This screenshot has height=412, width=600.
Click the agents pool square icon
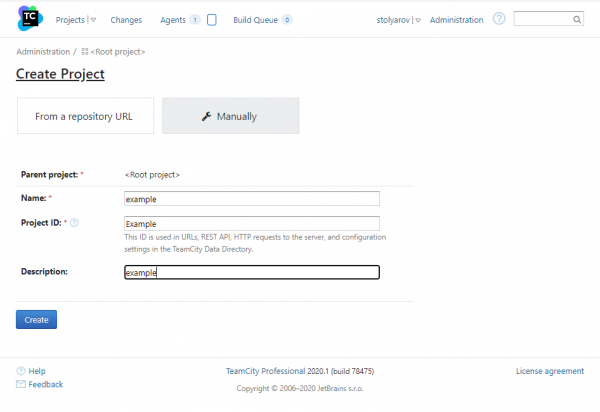pyautogui.click(x=211, y=19)
